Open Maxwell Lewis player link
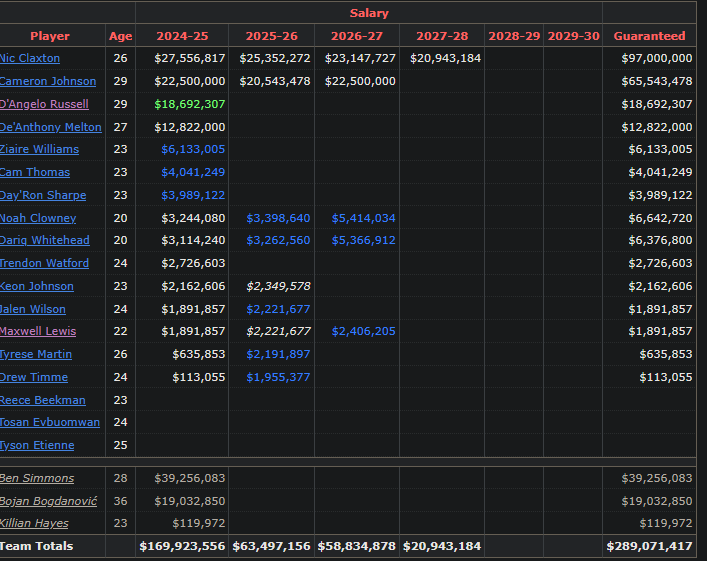This screenshot has height=561, width=707. 38,331
